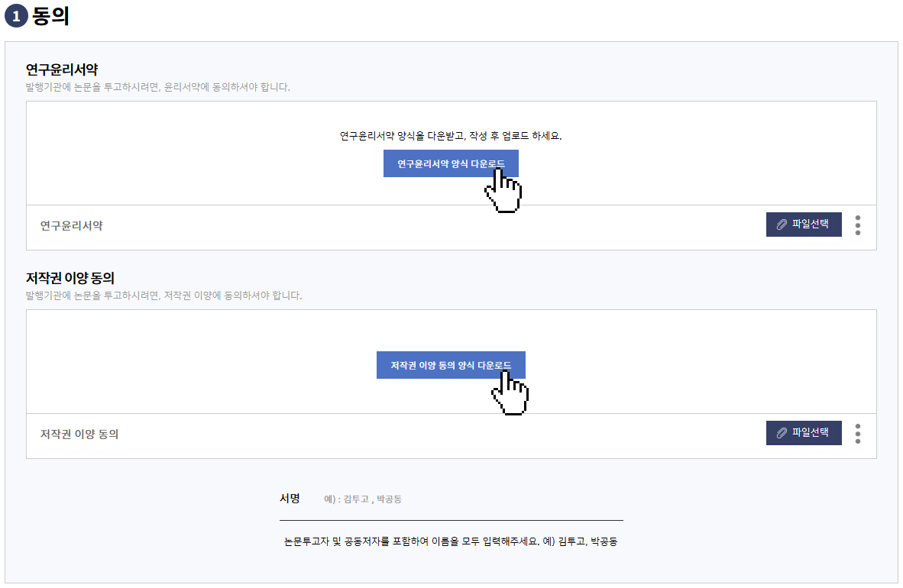Click the paperclip icon in 저작권 이양 동의 row
The height and width of the screenshot is (588, 903).
coord(782,433)
